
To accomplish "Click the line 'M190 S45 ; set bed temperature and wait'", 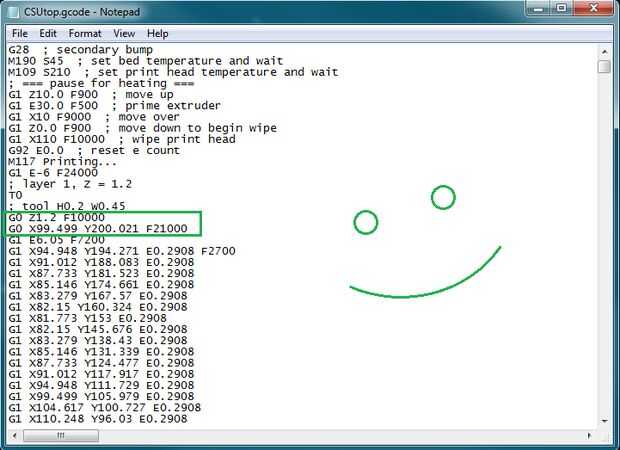I will (x=146, y=61).
